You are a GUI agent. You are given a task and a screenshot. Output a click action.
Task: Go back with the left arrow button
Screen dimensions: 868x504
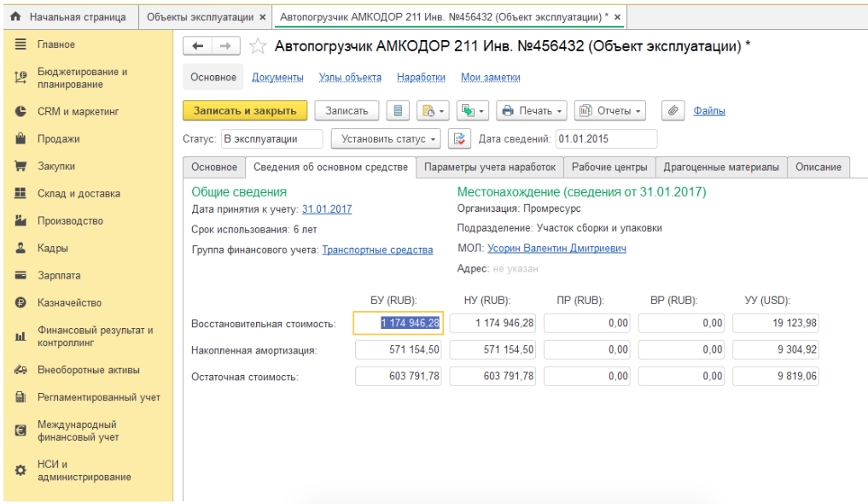click(198, 46)
